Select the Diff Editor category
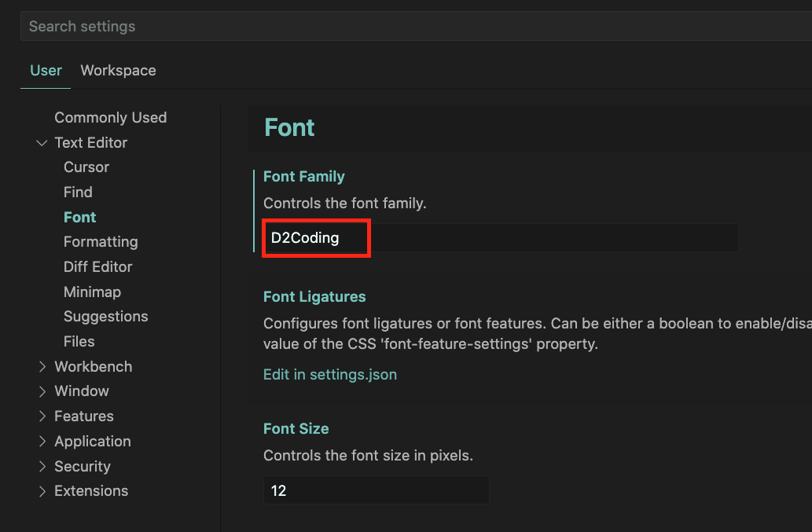This screenshot has width=812, height=532. [x=97, y=266]
